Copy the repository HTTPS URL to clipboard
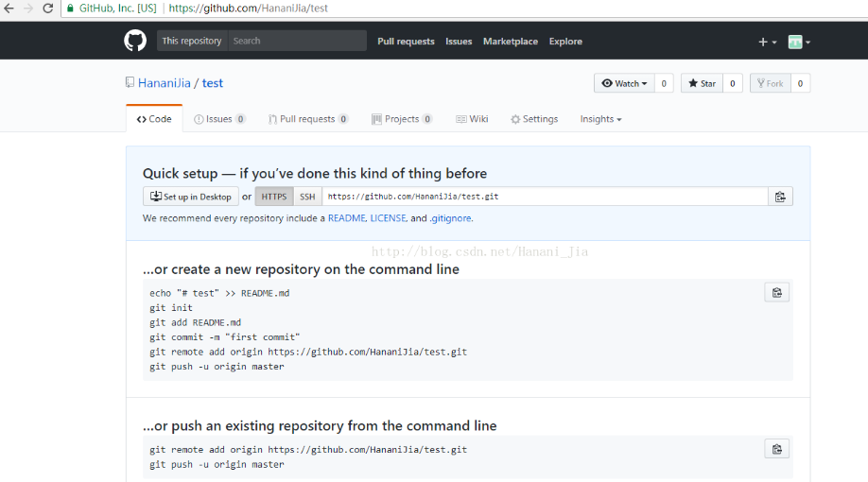Viewport: 868px width, 482px height. (780, 197)
